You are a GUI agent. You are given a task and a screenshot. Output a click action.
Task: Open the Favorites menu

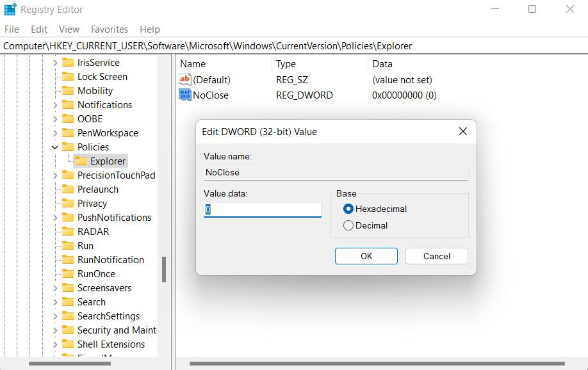pos(109,29)
